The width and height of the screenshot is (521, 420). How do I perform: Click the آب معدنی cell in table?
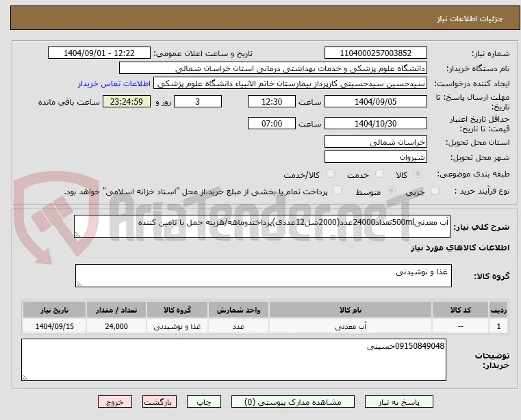[x=351, y=326]
